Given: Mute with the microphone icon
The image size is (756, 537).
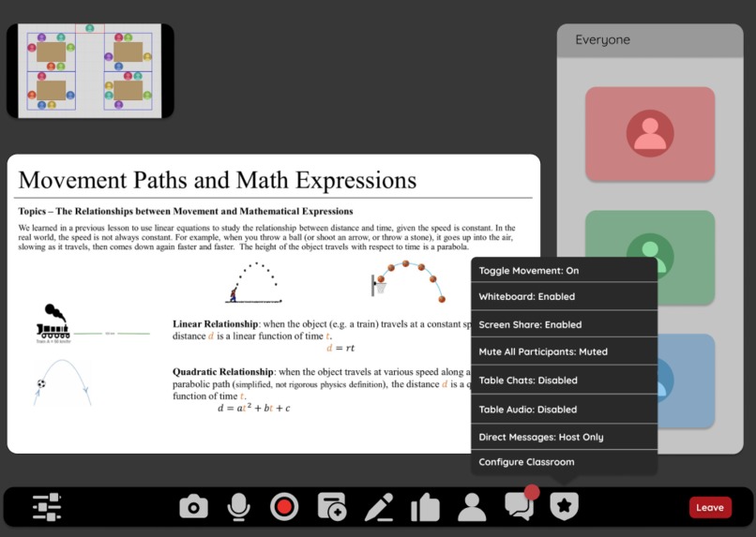Looking at the screenshot, I should click(x=238, y=507).
